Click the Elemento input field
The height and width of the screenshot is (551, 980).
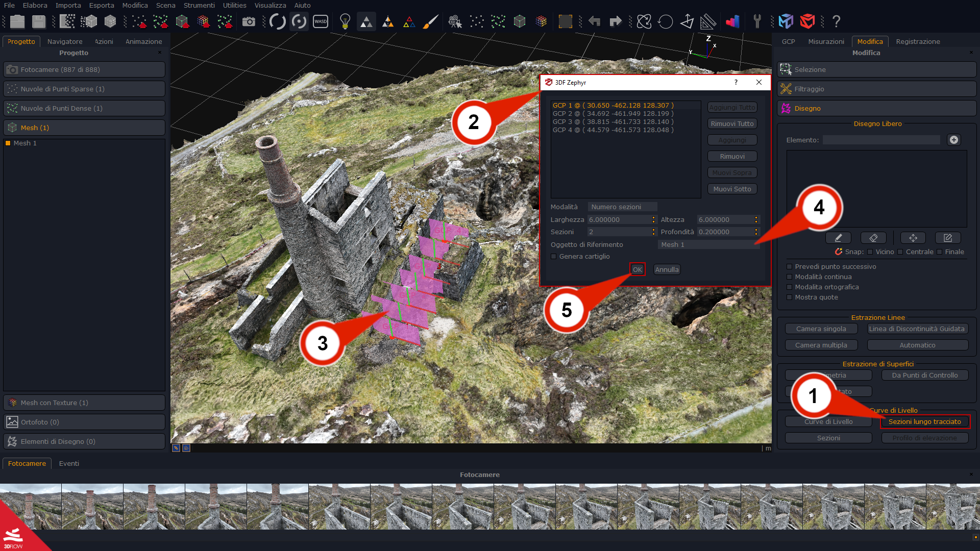pyautogui.click(x=881, y=140)
